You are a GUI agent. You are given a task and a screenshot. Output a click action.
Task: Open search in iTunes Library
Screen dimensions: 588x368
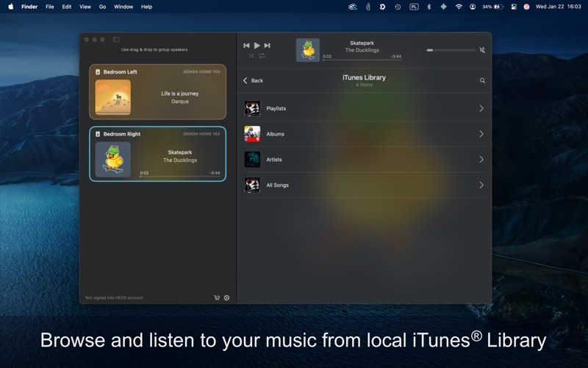click(x=482, y=80)
